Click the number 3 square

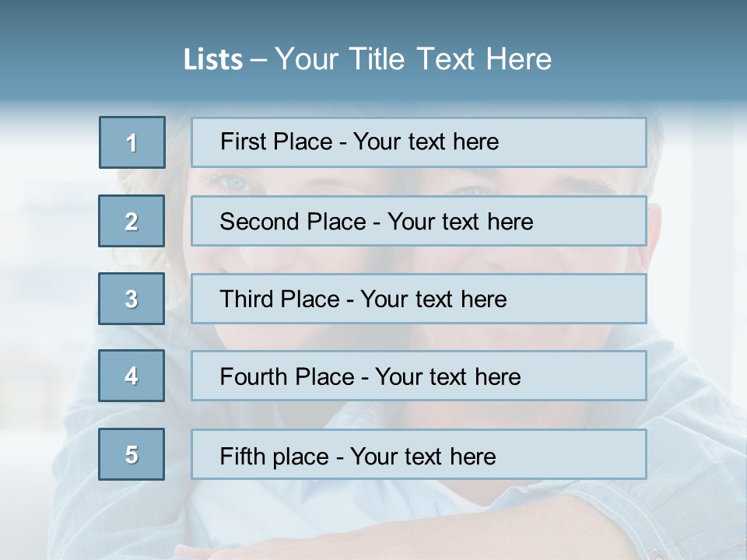132,299
